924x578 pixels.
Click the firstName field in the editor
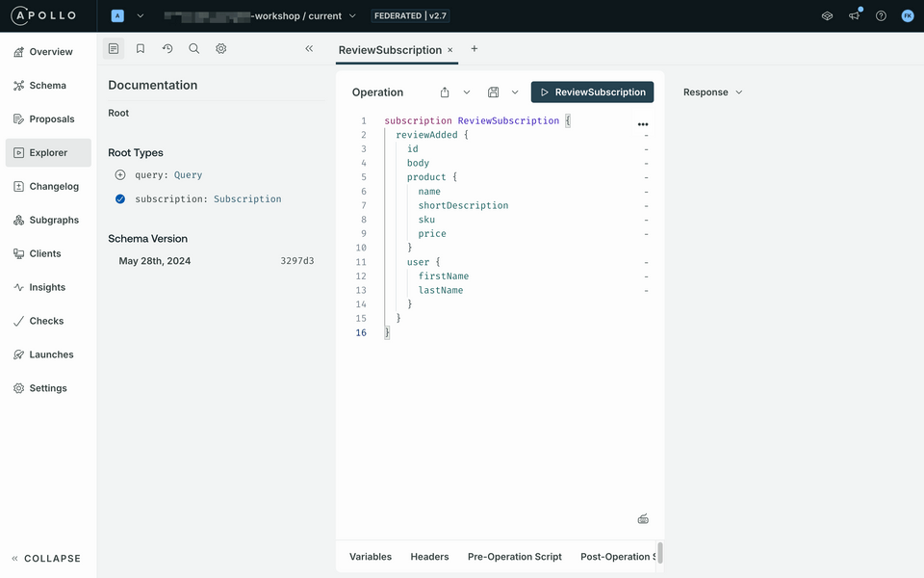pyautogui.click(x=444, y=276)
